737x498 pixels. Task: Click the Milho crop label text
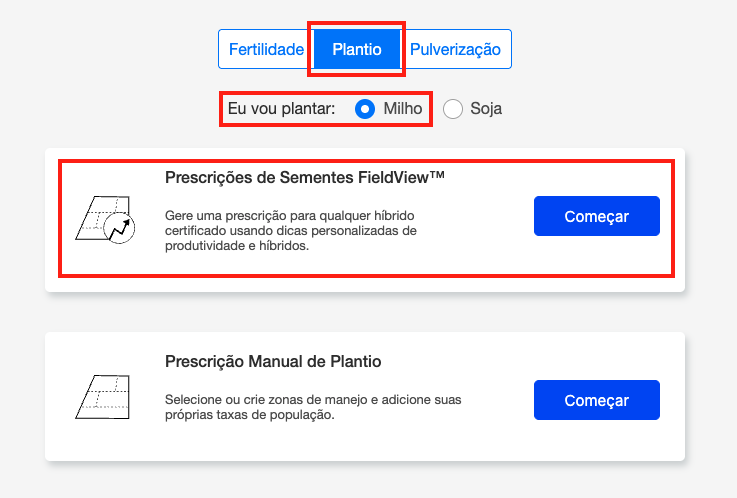tap(403, 108)
